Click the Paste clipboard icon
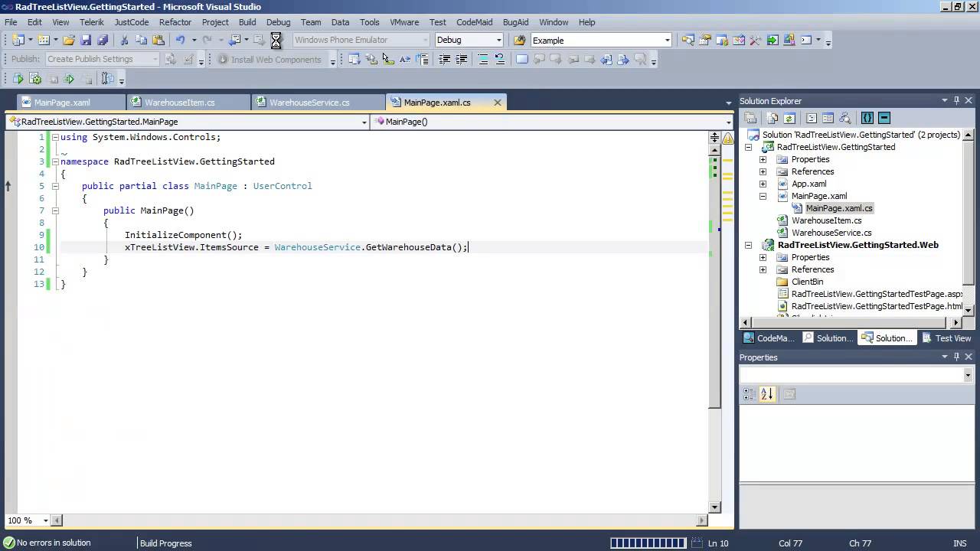Viewport: 980px width, 551px height. 158,40
